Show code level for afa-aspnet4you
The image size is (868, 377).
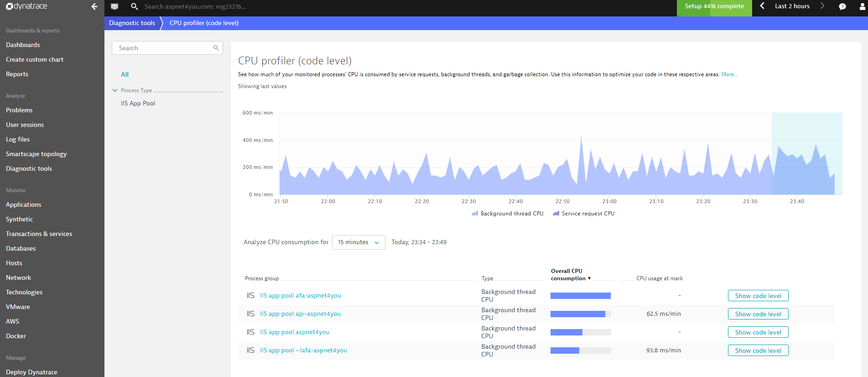click(758, 296)
